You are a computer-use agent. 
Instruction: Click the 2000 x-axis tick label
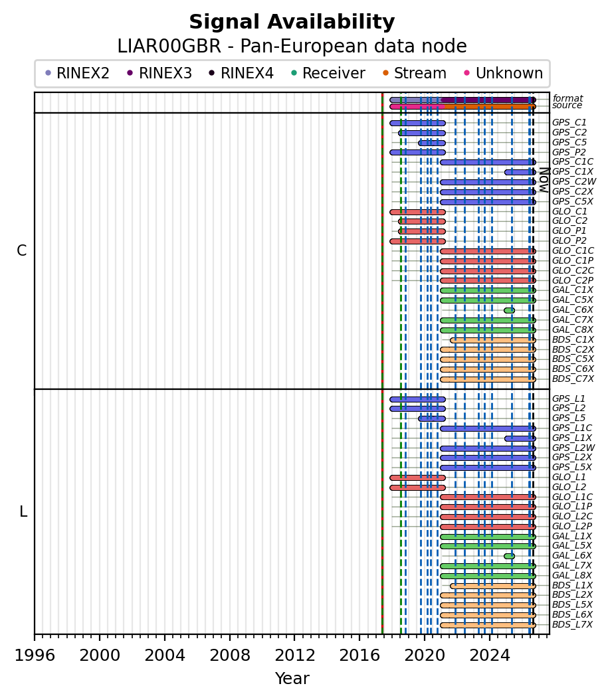tap(100, 656)
